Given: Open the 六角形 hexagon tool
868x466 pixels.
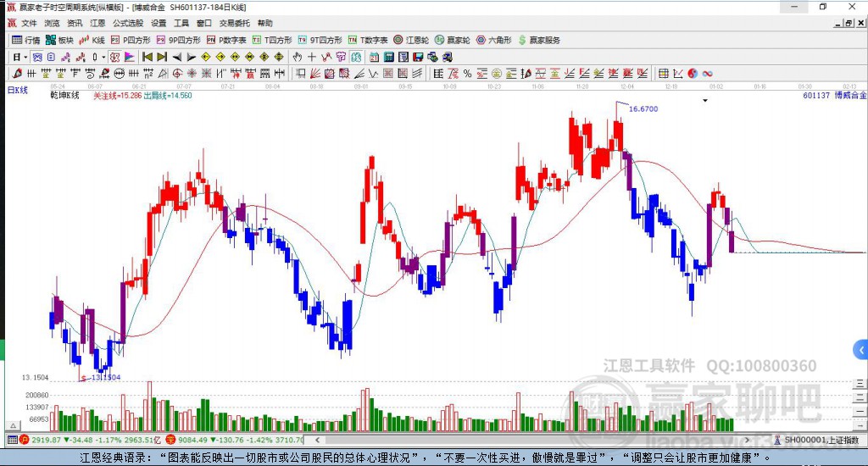Looking at the screenshot, I should click(494, 40).
